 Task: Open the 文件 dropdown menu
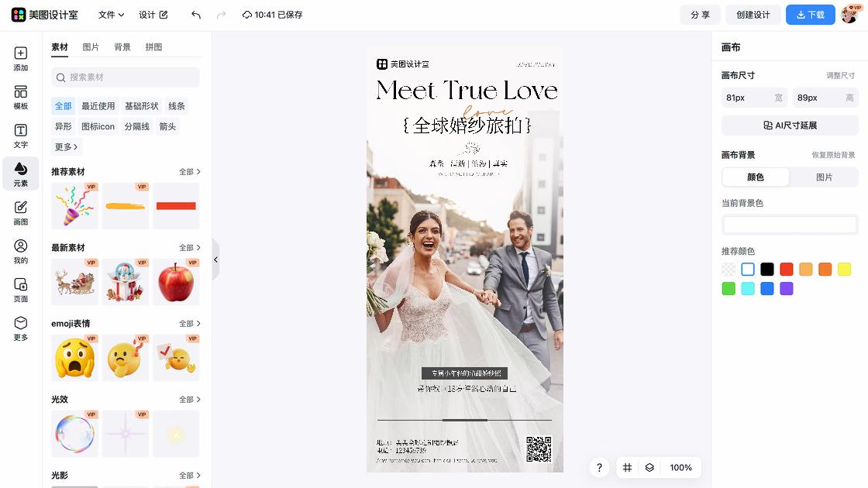111,15
